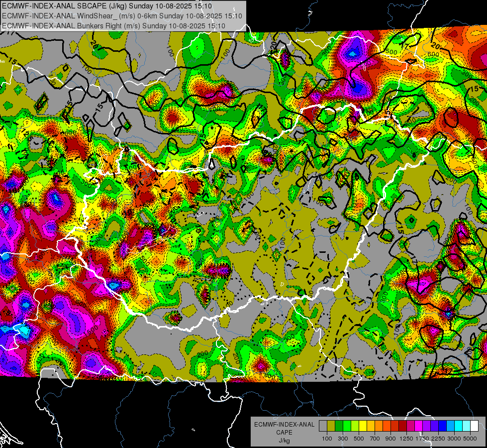487x448 pixels.
Task: Click the '500' legend scale label
Action: coord(359,439)
